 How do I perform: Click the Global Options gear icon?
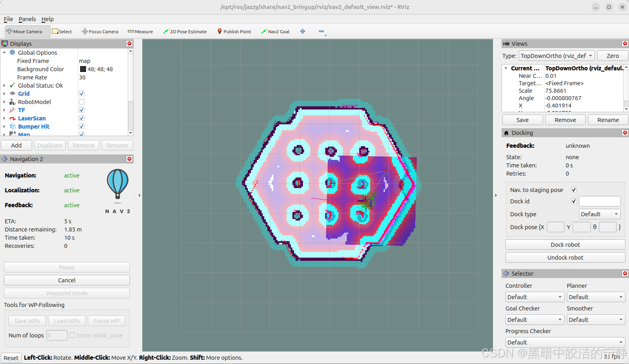tap(13, 52)
